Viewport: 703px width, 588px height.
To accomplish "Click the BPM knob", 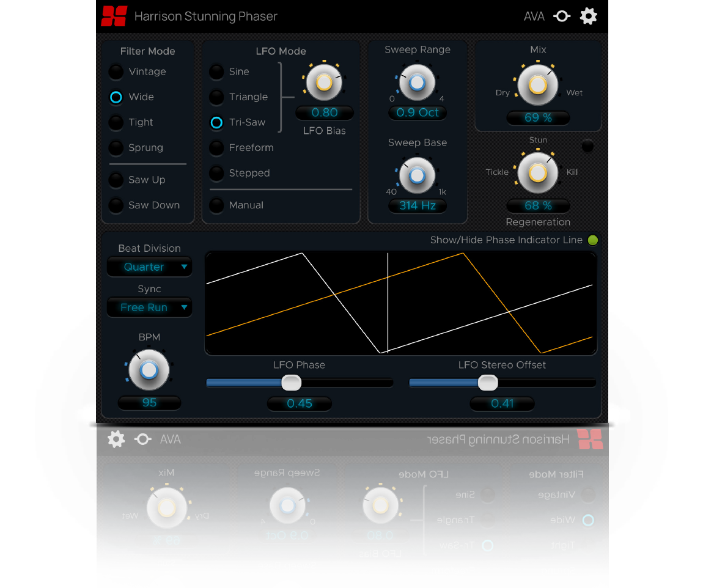I will pos(149,370).
